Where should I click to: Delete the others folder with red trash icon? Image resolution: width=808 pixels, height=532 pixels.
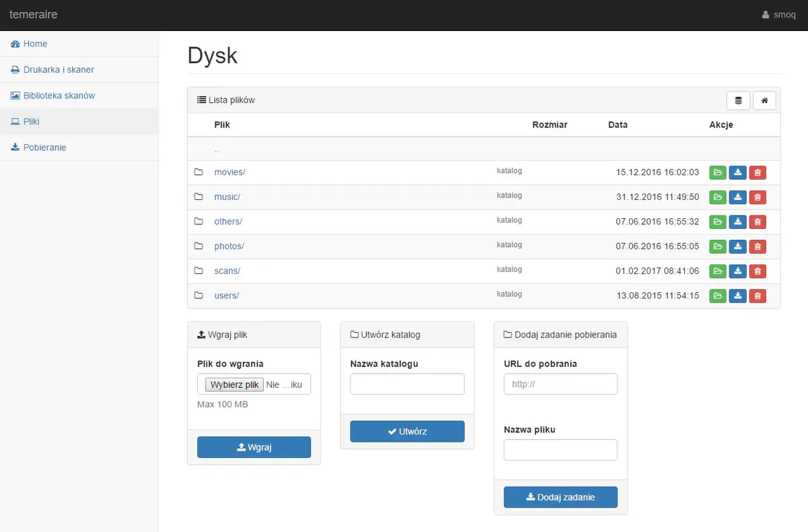click(x=757, y=222)
